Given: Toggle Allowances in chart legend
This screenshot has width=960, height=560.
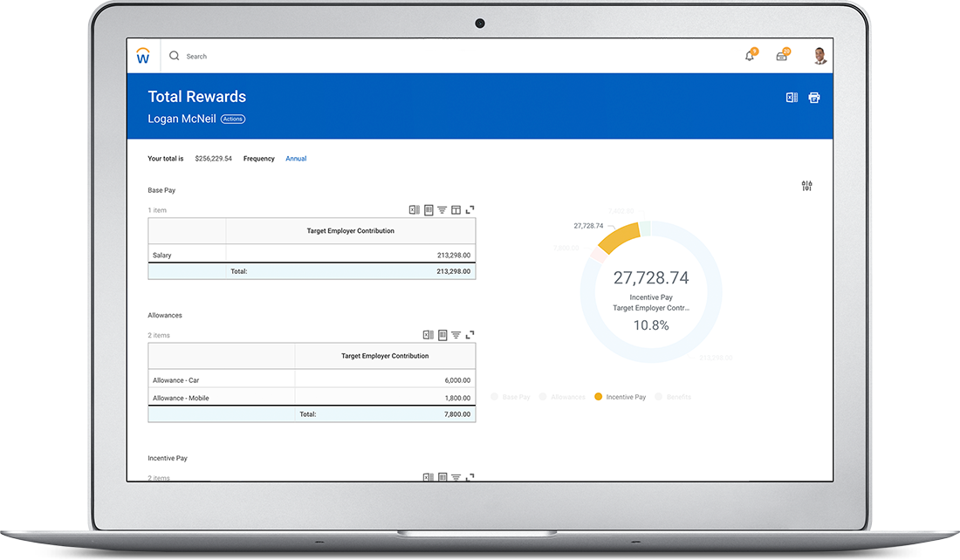Looking at the screenshot, I should coord(562,397).
